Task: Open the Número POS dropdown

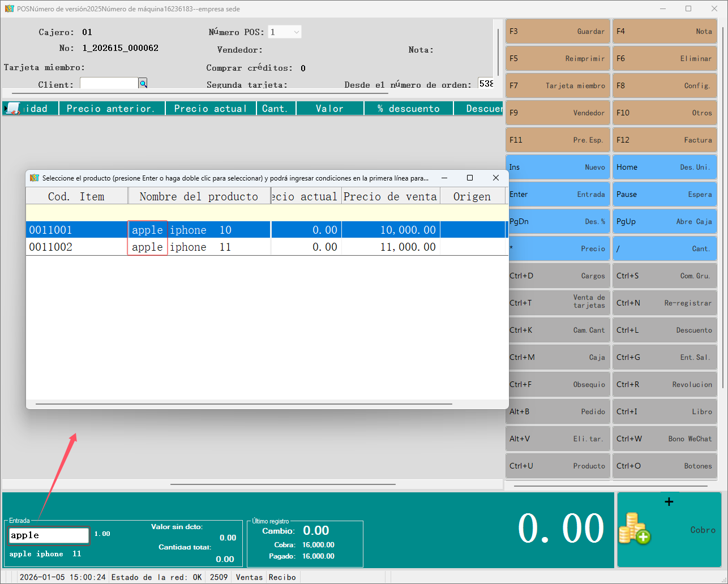Action: pyautogui.click(x=285, y=32)
